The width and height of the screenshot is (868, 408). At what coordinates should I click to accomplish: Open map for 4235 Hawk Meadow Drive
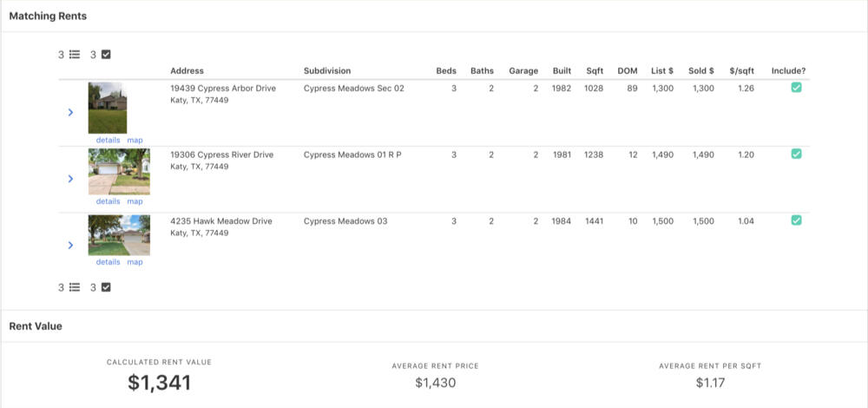[x=135, y=262]
